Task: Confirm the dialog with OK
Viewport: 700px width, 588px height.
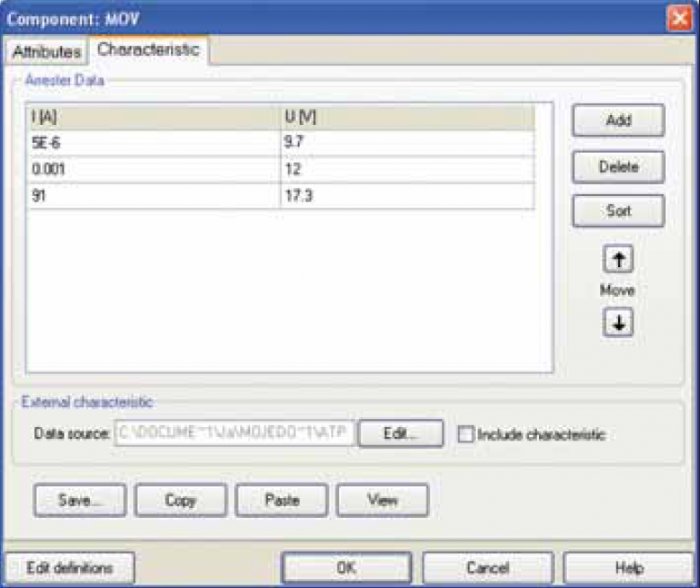Action: coord(346,568)
